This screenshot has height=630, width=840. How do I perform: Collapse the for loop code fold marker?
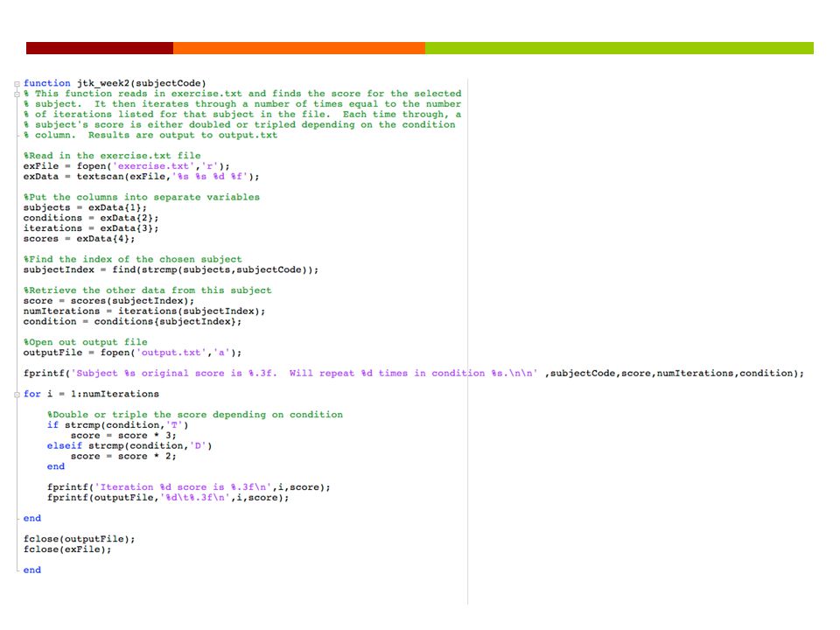17,395
